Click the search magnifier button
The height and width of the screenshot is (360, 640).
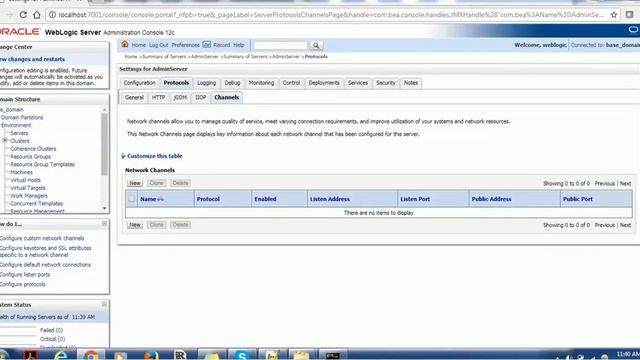click(x=316, y=45)
